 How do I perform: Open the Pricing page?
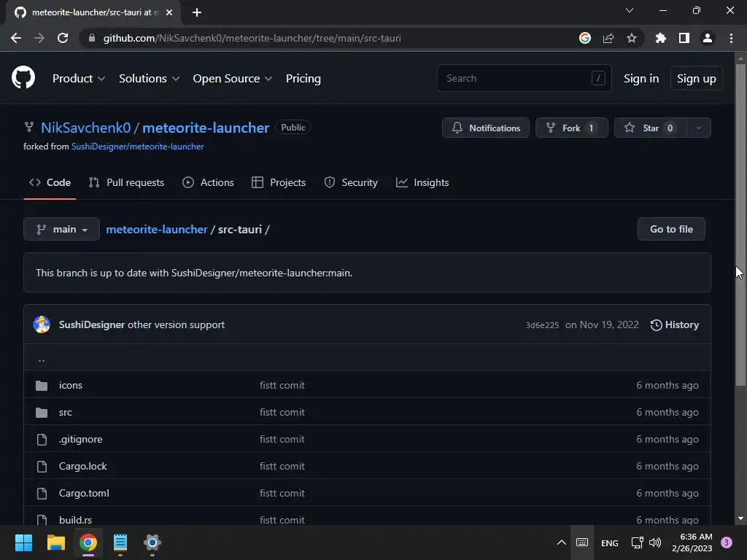(303, 78)
